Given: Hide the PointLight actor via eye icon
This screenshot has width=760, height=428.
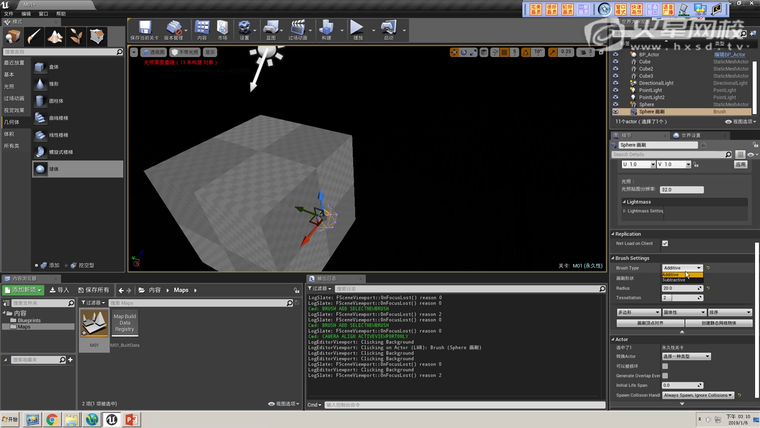Looking at the screenshot, I should tap(616, 90).
